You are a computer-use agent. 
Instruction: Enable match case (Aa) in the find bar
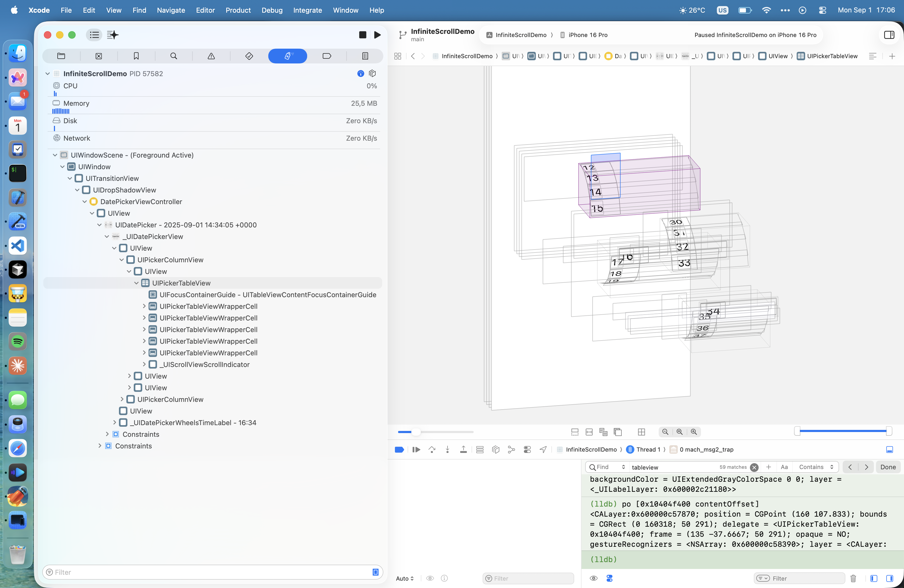point(784,467)
